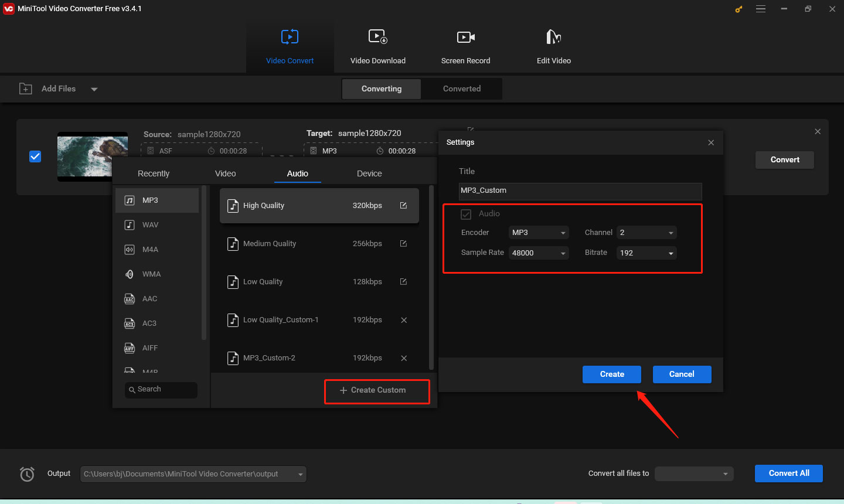Click the Title input field MP3_Custom

click(x=580, y=191)
